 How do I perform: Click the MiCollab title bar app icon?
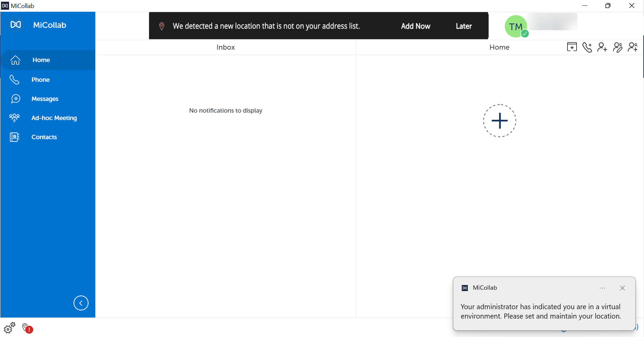click(x=5, y=6)
